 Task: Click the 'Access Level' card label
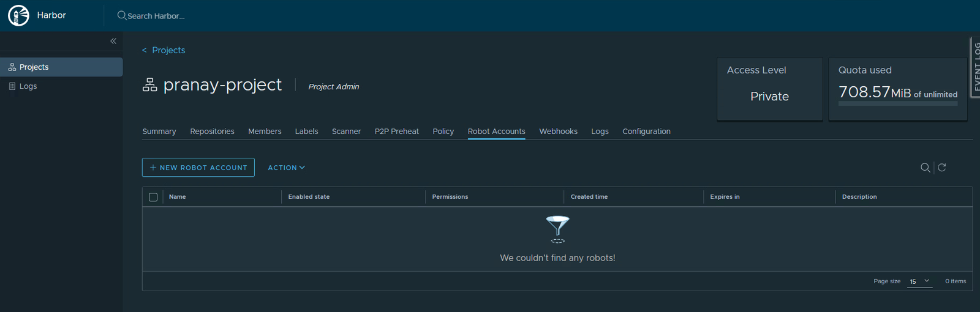756,70
